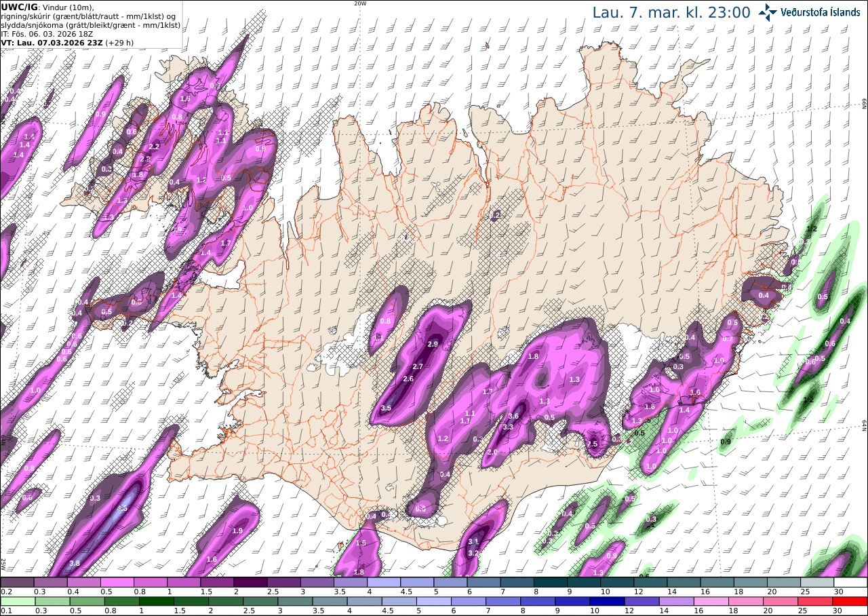The image size is (868, 616).
Task: Select the lavender snow legend swatch at 4
Action: coord(384,582)
